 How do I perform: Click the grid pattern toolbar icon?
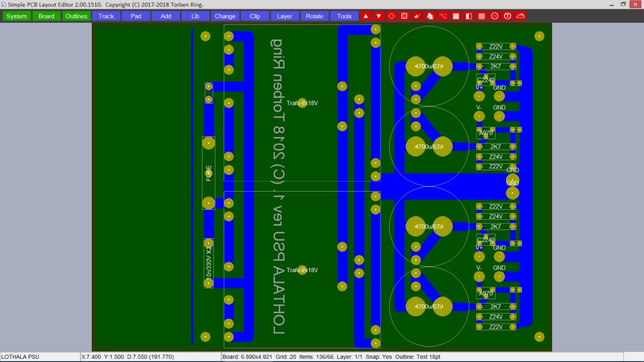482,16
